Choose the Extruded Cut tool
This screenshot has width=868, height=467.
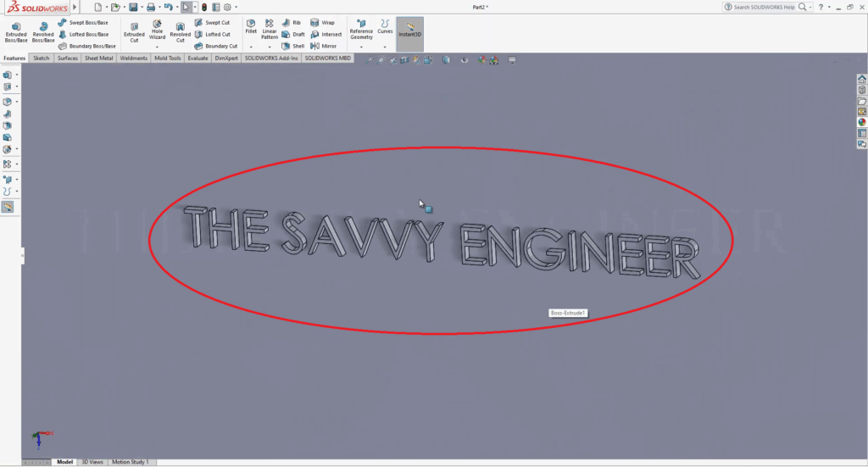point(134,31)
